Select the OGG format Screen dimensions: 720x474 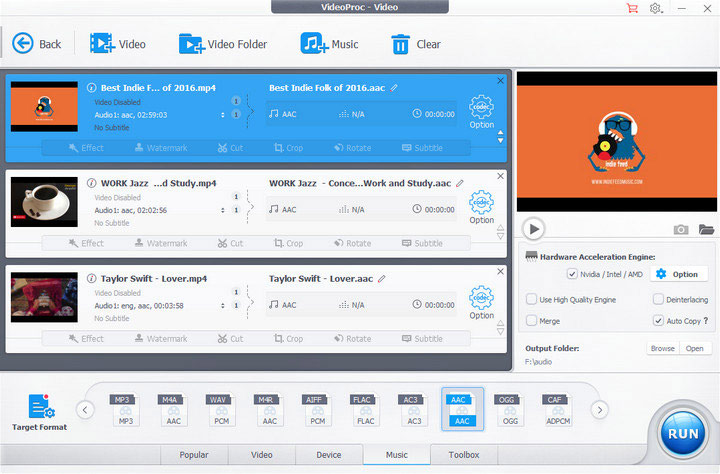(x=510, y=409)
